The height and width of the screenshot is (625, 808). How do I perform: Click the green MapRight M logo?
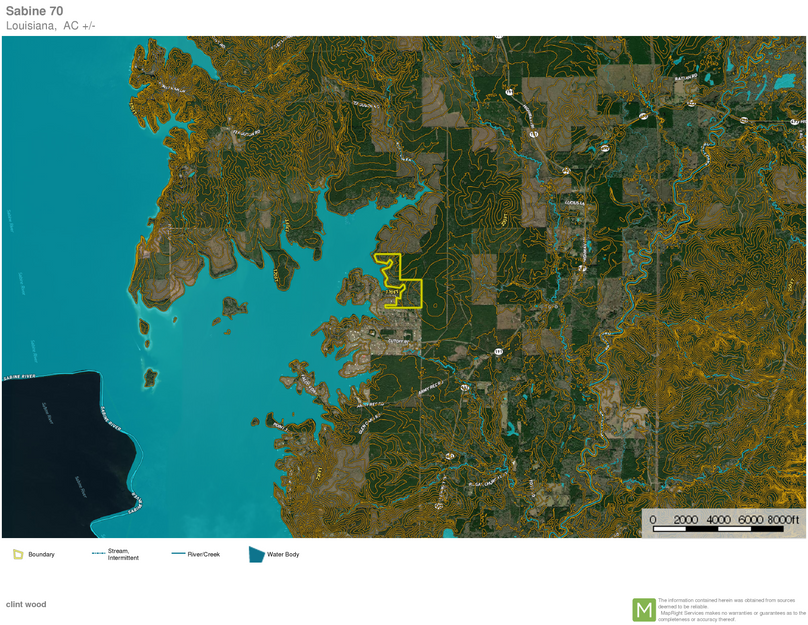(x=644, y=609)
